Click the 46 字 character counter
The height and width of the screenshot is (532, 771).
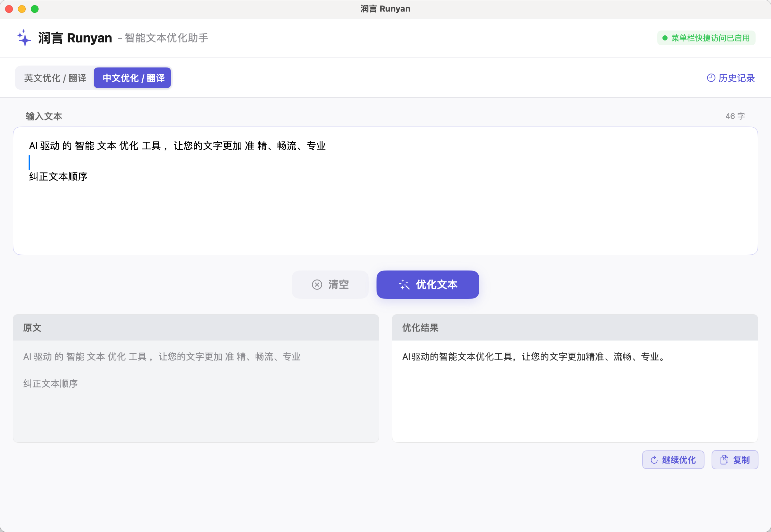click(735, 116)
